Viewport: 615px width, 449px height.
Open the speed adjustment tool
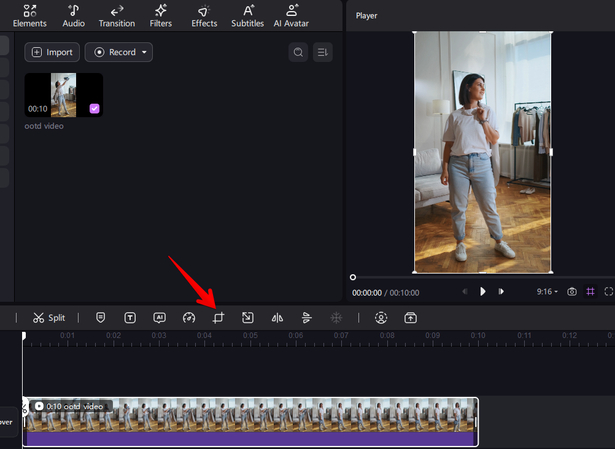[189, 317]
